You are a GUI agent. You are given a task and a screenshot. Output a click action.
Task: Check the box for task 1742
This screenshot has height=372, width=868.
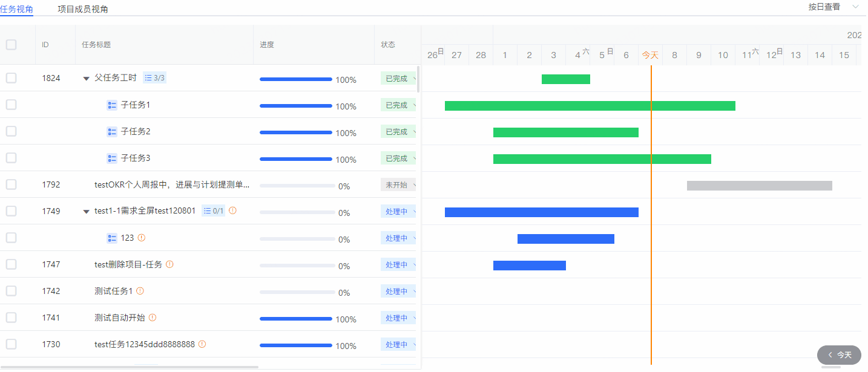coord(11,291)
